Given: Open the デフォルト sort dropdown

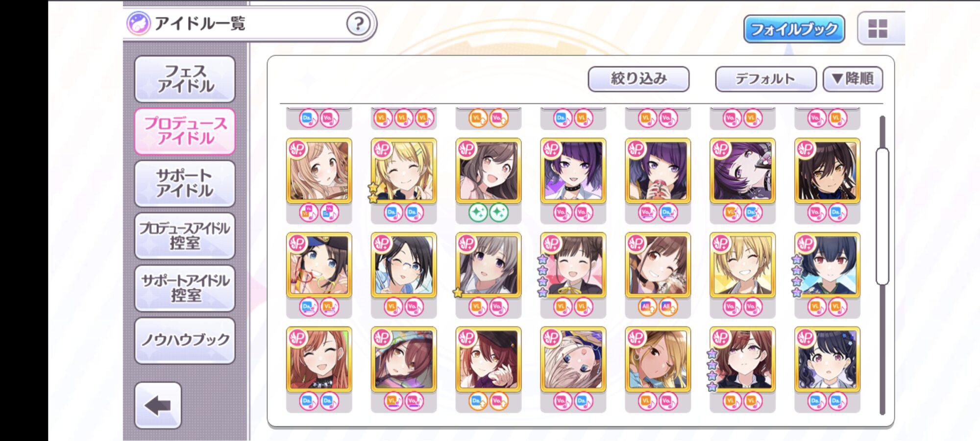Looking at the screenshot, I should (765, 79).
